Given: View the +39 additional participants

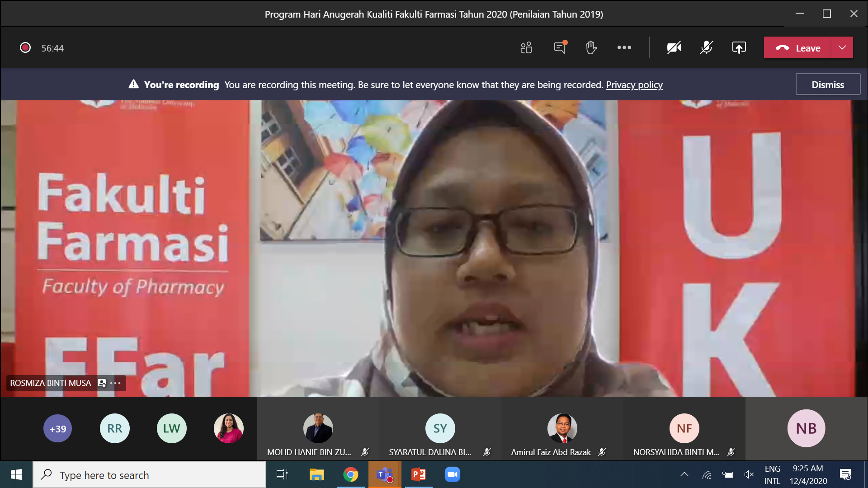Looking at the screenshot, I should coord(58,428).
